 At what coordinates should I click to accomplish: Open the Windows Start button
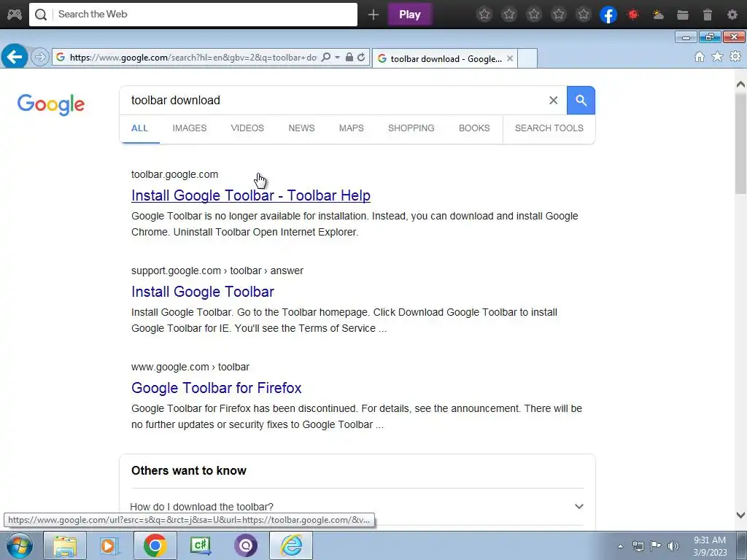point(19,545)
